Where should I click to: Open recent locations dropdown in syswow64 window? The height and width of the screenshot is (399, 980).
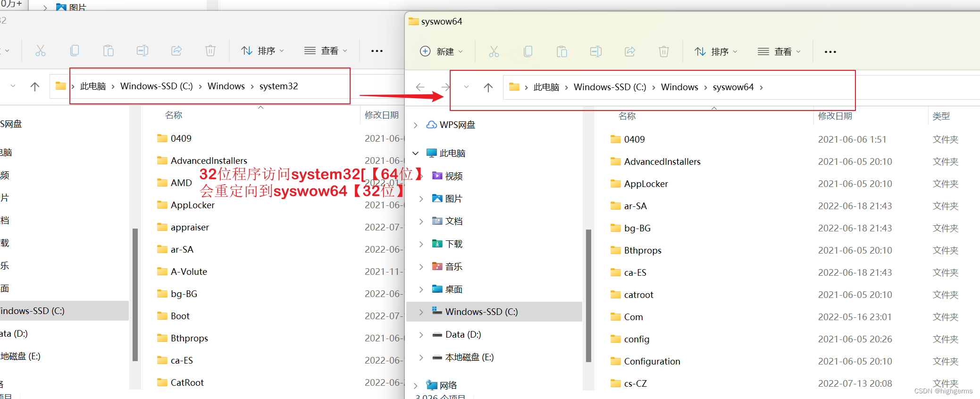pyautogui.click(x=466, y=87)
